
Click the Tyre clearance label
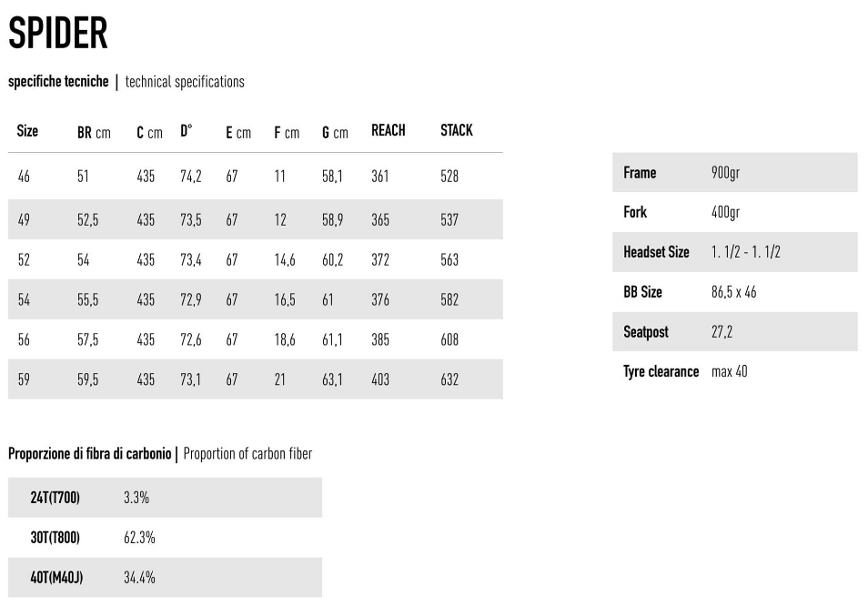661,371
